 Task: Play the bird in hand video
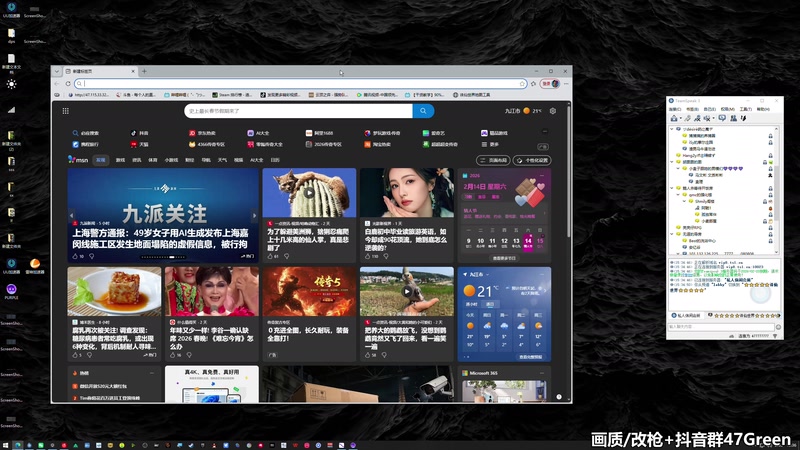coord(407,291)
